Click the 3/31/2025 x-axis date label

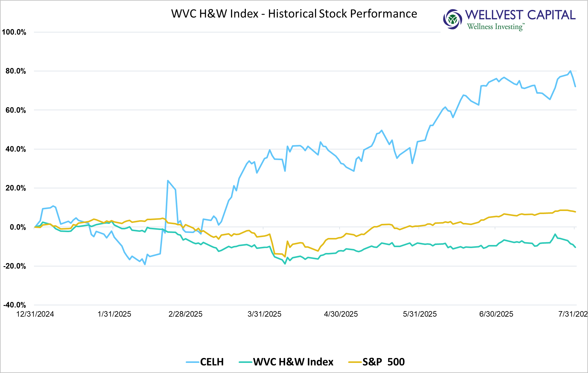264,314
